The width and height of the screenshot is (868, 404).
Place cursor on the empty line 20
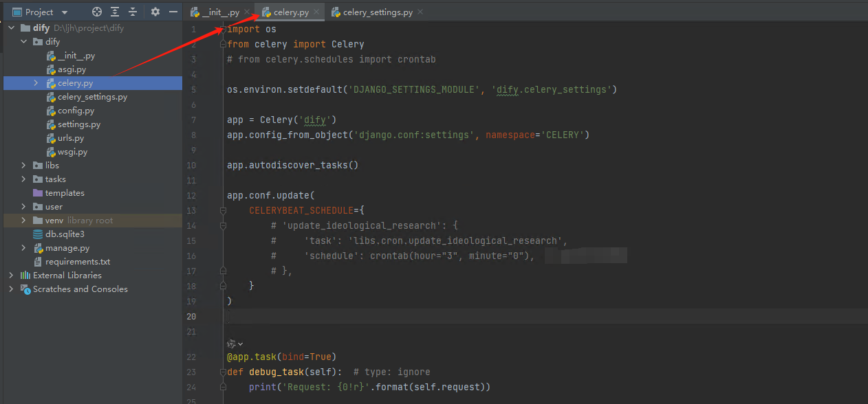(546, 317)
